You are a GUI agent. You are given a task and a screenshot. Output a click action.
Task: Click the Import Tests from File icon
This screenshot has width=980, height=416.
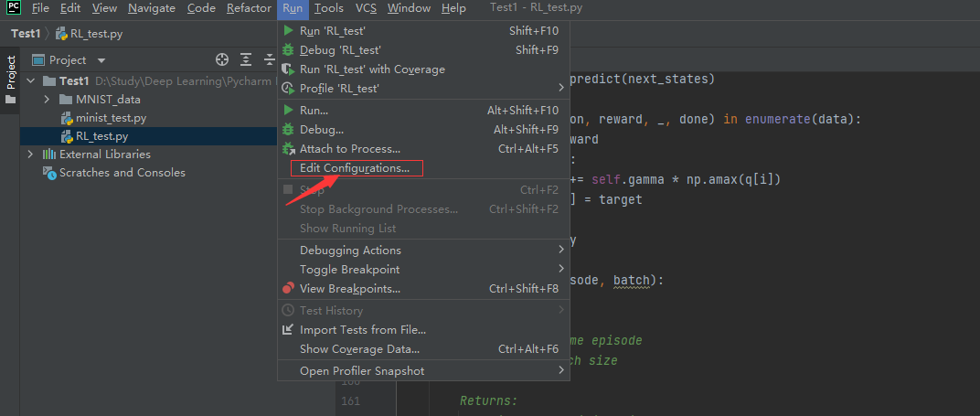coord(289,330)
